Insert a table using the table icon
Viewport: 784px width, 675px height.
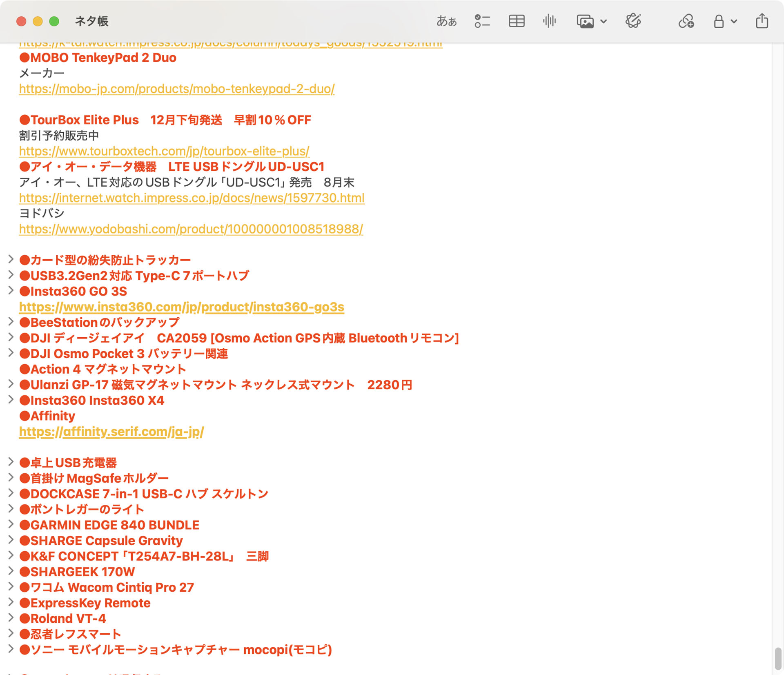(x=517, y=21)
